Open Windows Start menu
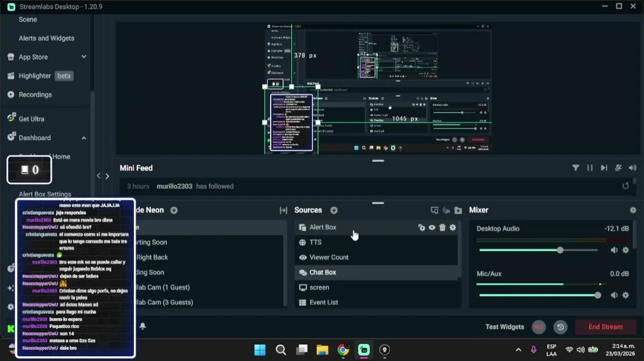 260,349
